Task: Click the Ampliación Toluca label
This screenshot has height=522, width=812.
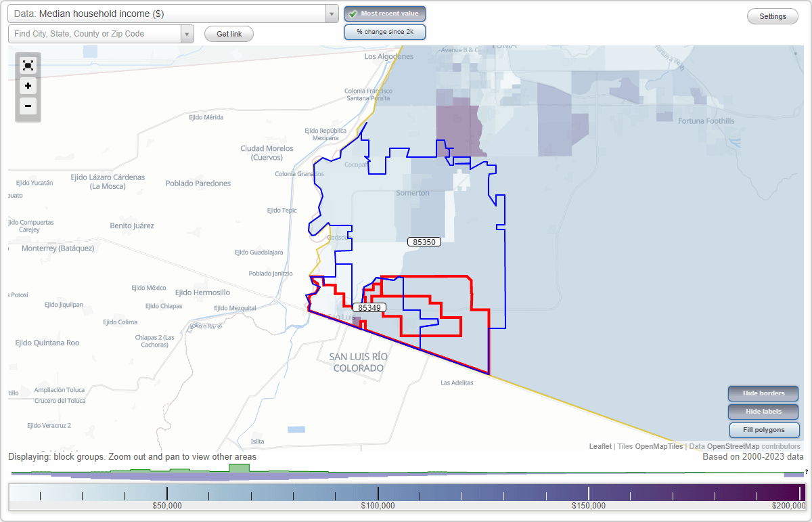Action: coord(60,390)
